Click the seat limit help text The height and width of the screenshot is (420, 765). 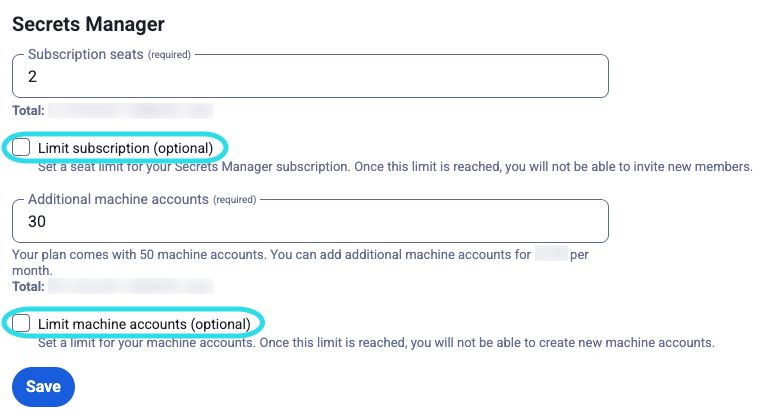tap(394, 167)
